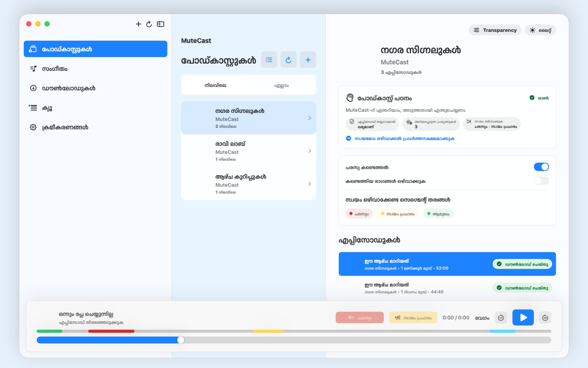Open സംഗീതം in the sidebar
The image size is (588, 368).
coord(96,69)
